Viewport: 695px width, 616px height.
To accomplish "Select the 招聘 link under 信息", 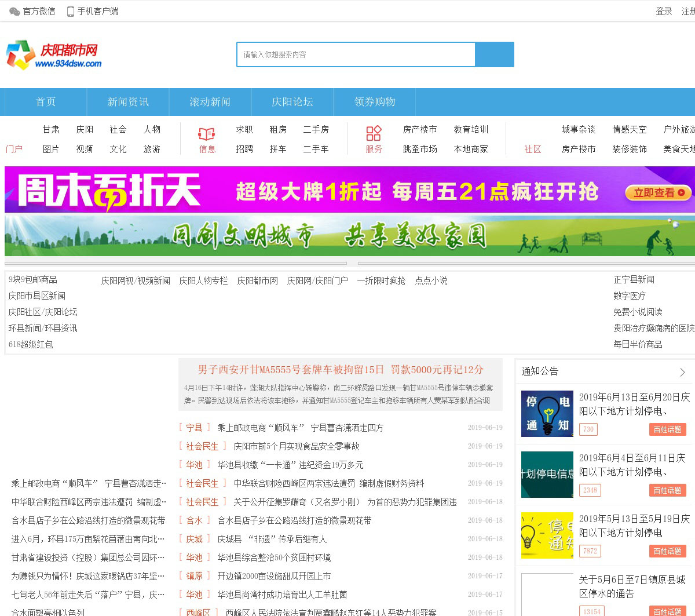I will pos(244,150).
